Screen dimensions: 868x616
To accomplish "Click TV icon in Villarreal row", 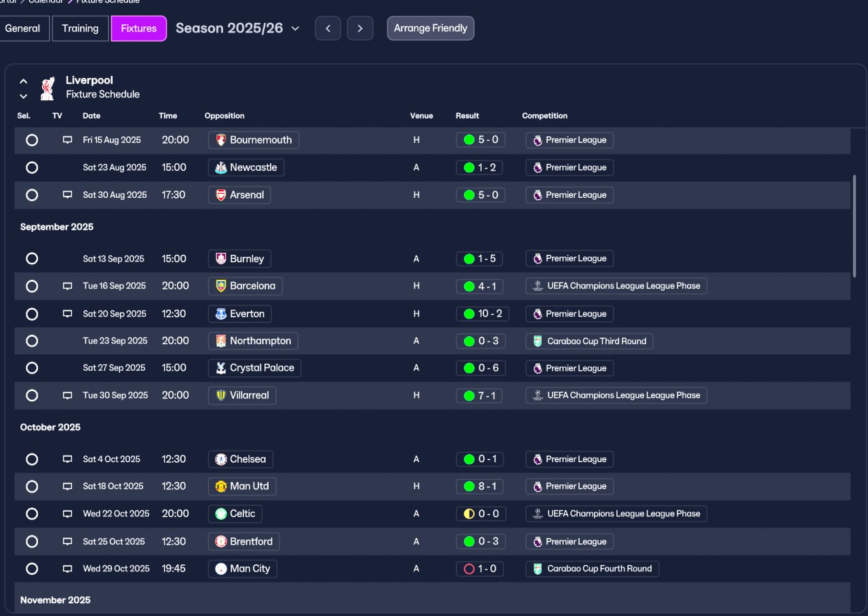I will coord(67,395).
